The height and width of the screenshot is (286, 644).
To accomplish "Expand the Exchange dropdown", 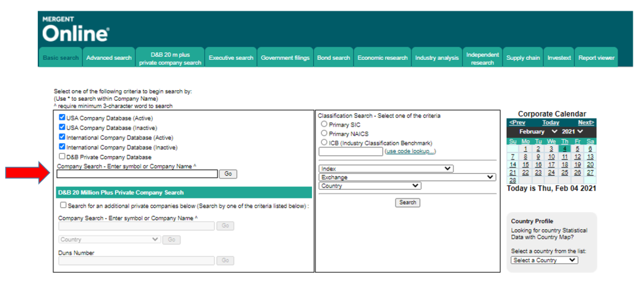I will tap(408, 178).
